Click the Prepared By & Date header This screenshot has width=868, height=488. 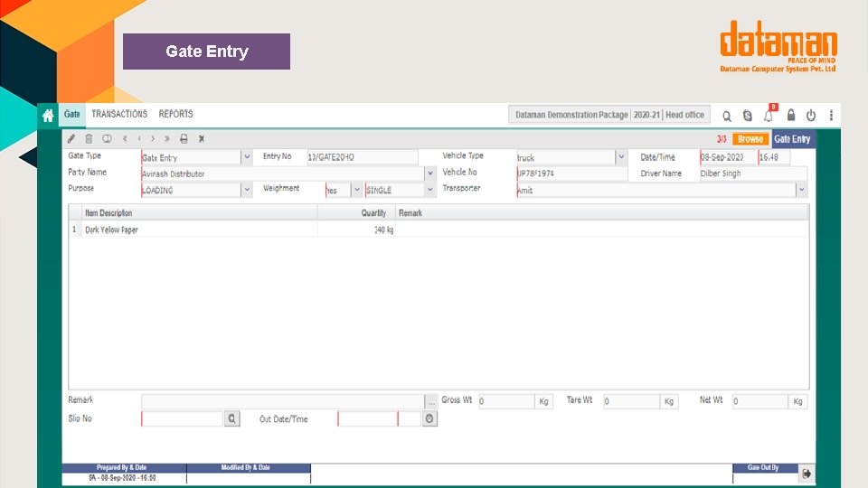coord(124,467)
